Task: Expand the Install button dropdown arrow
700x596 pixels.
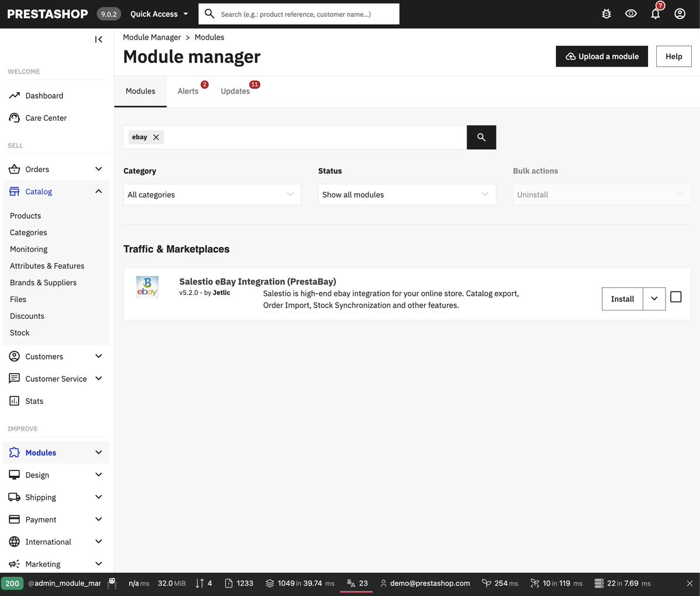Action: (654, 299)
